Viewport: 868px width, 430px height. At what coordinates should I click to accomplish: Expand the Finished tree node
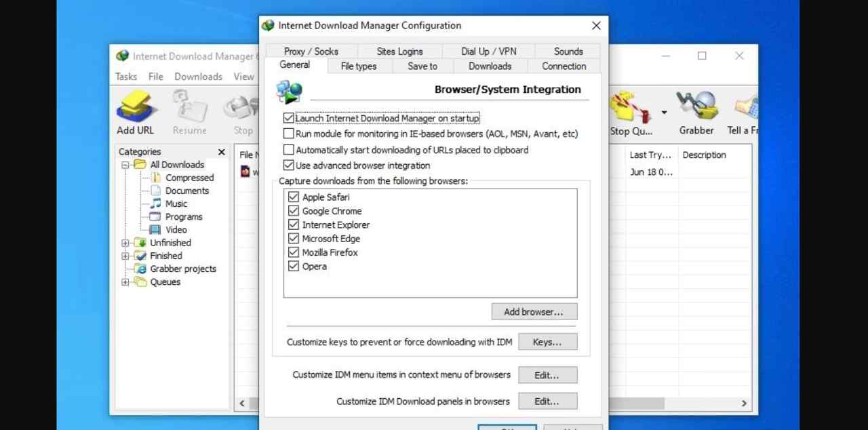pyautogui.click(x=125, y=256)
